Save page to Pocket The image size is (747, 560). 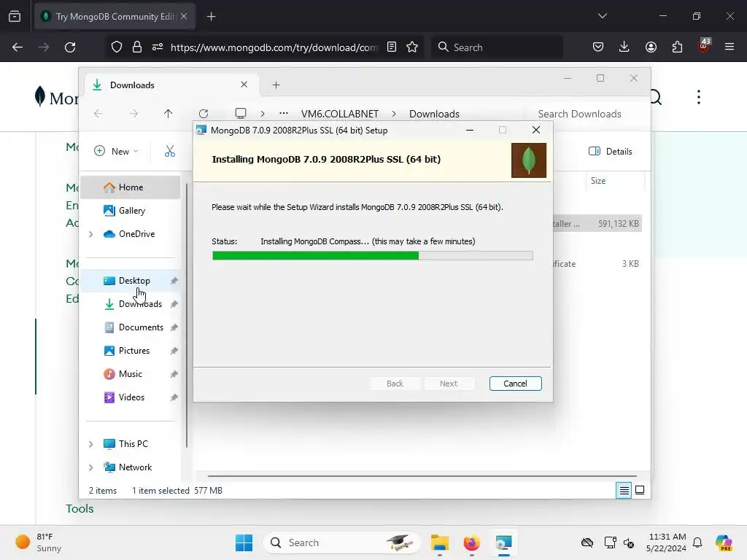tap(598, 47)
